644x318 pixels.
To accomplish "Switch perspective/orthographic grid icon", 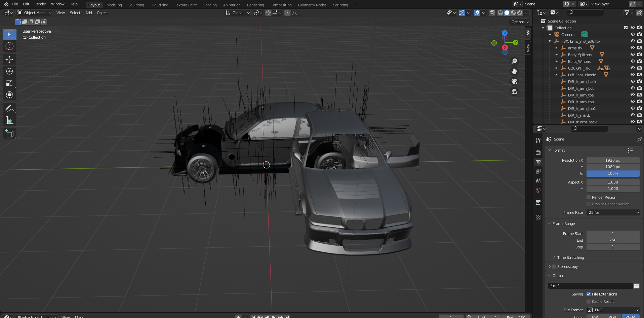I will tap(514, 91).
